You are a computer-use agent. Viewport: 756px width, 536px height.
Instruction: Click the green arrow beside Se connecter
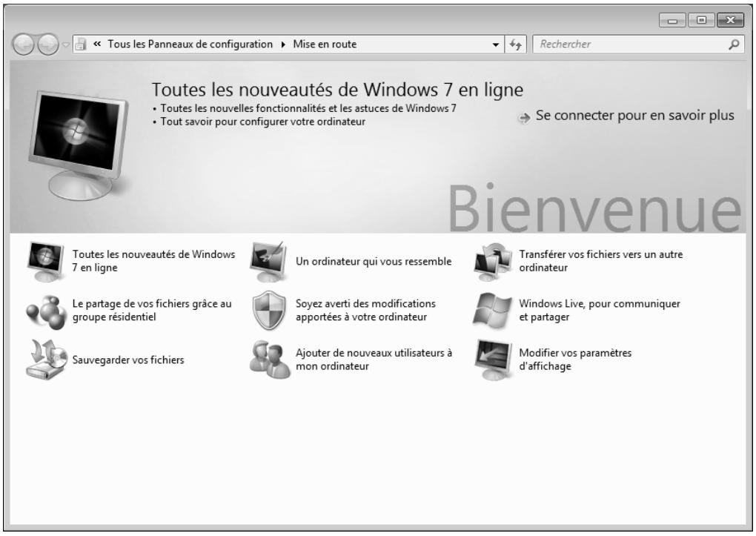pyautogui.click(x=524, y=118)
